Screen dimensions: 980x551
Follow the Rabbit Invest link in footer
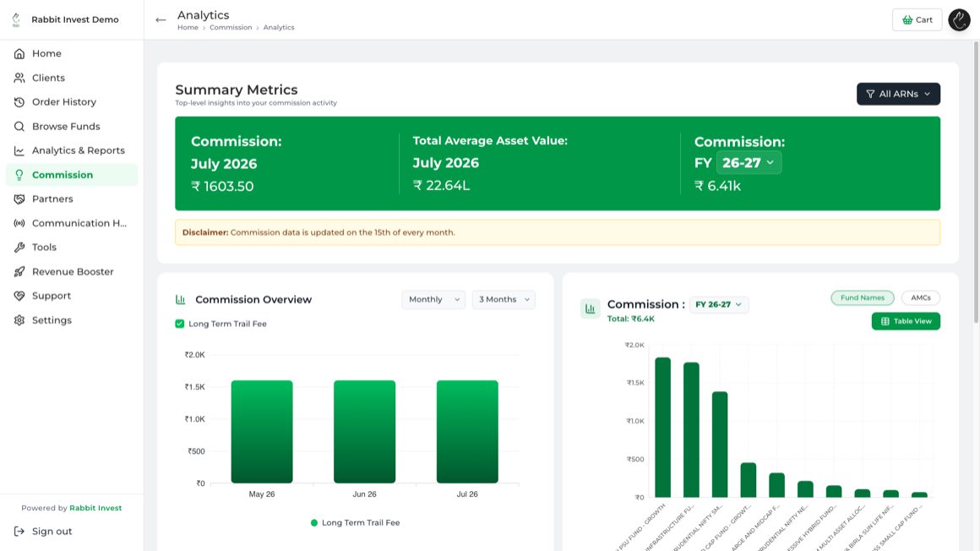point(95,508)
